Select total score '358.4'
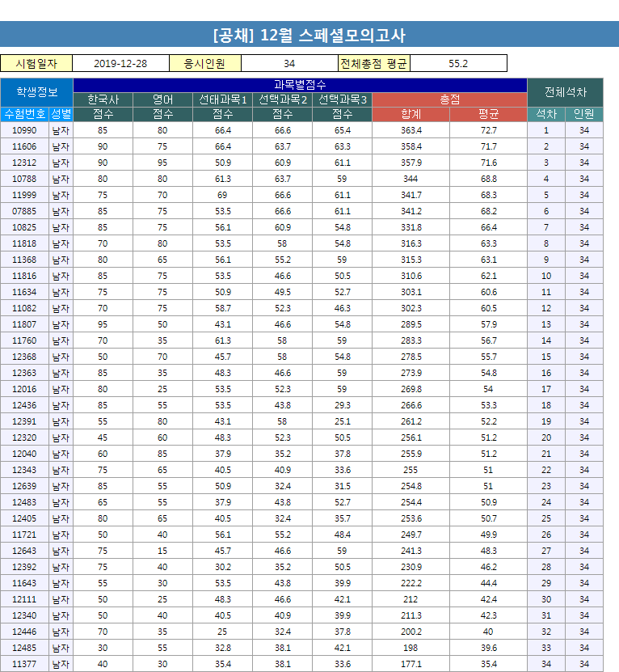 click(x=411, y=146)
